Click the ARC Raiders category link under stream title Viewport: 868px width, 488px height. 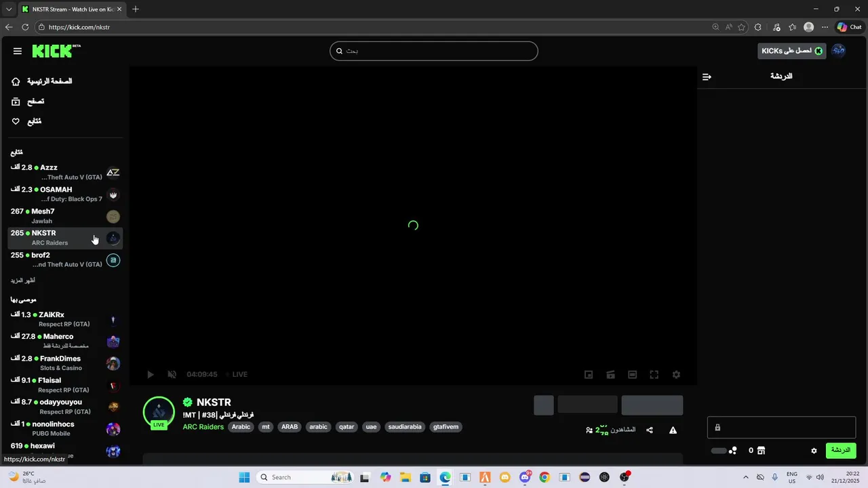pyautogui.click(x=203, y=427)
